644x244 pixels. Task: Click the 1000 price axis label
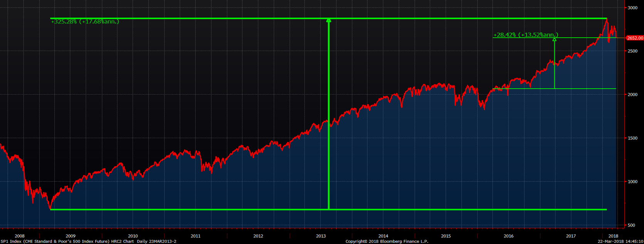tap(632, 182)
